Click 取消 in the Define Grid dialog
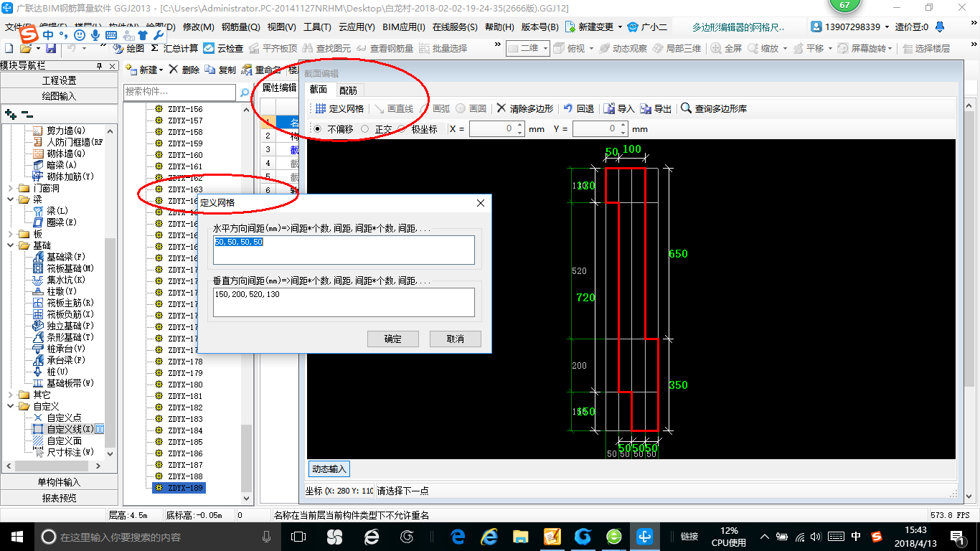This screenshot has height=551, width=980. pos(455,339)
